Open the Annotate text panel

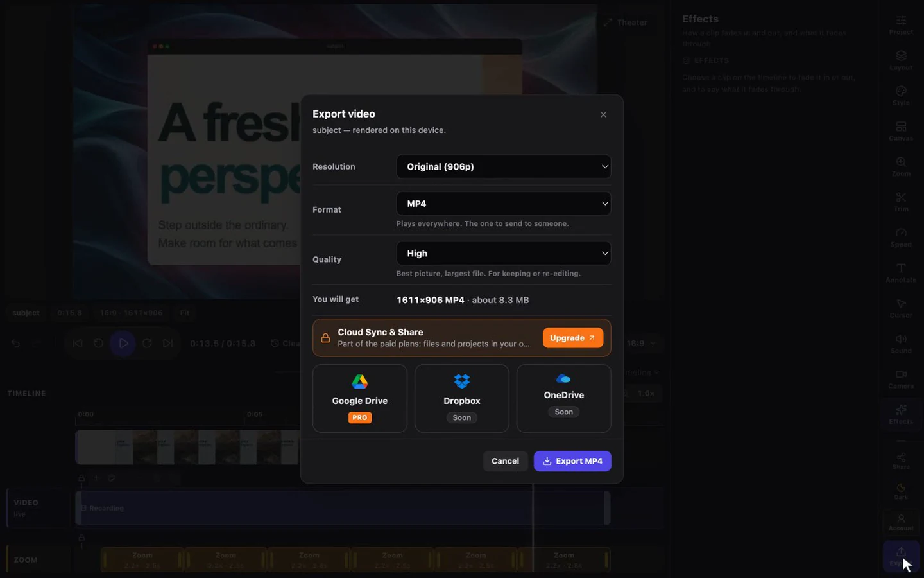[901, 273]
